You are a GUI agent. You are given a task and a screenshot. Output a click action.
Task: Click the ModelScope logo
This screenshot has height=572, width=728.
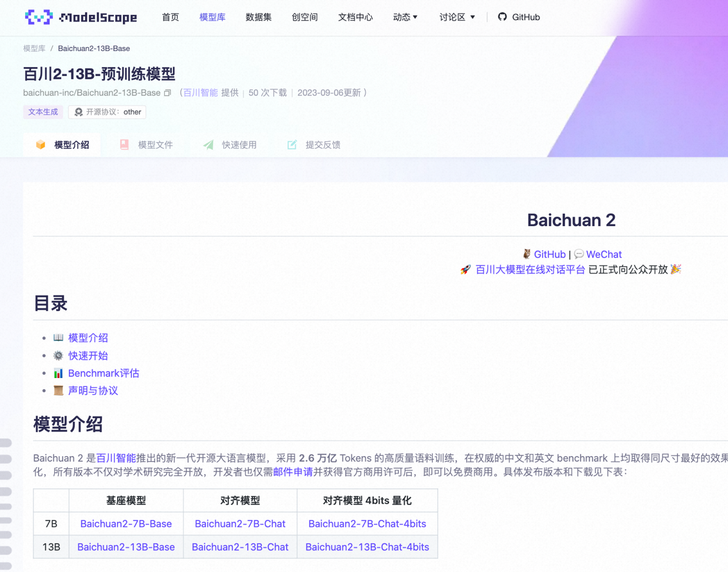click(x=81, y=17)
